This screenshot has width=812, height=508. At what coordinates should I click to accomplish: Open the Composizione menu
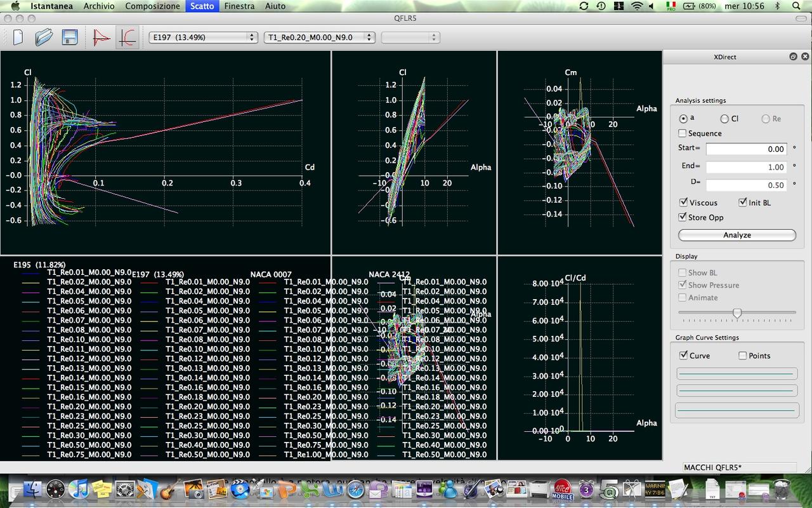pos(152,6)
